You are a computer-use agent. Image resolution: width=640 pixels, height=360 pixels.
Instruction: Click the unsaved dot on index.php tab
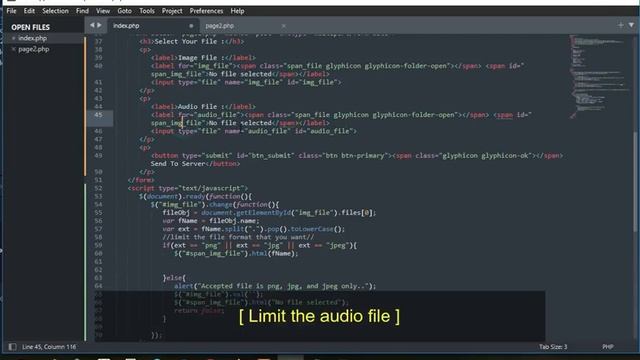pyautogui.click(x=191, y=26)
